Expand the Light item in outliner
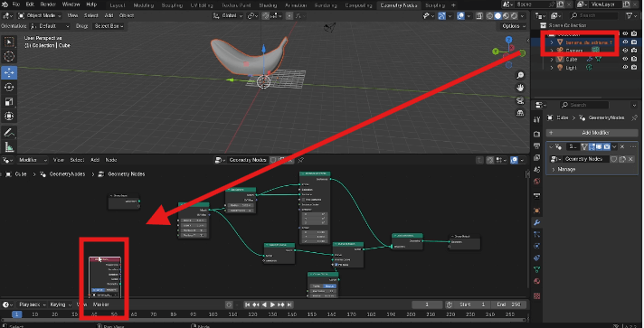Viewport: 644px width, 328px height. click(552, 68)
